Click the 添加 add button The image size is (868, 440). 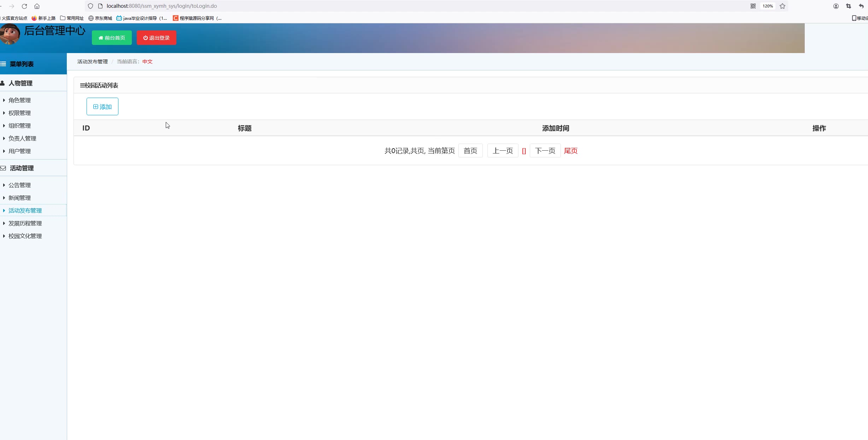[x=102, y=106]
